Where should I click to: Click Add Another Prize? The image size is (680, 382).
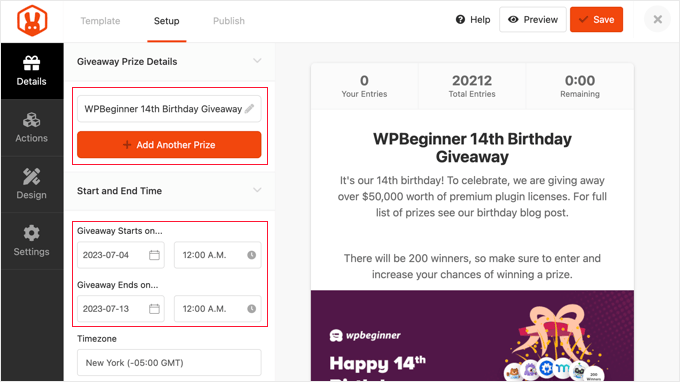click(169, 145)
